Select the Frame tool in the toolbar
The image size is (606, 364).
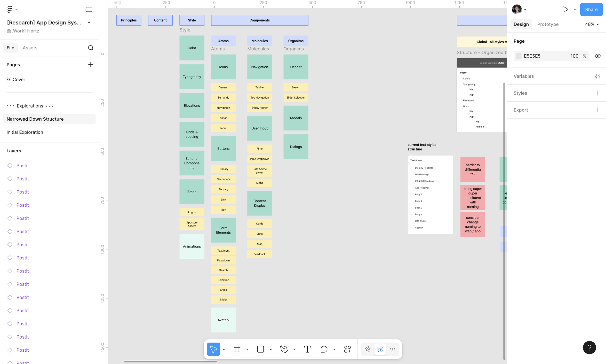click(x=237, y=349)
